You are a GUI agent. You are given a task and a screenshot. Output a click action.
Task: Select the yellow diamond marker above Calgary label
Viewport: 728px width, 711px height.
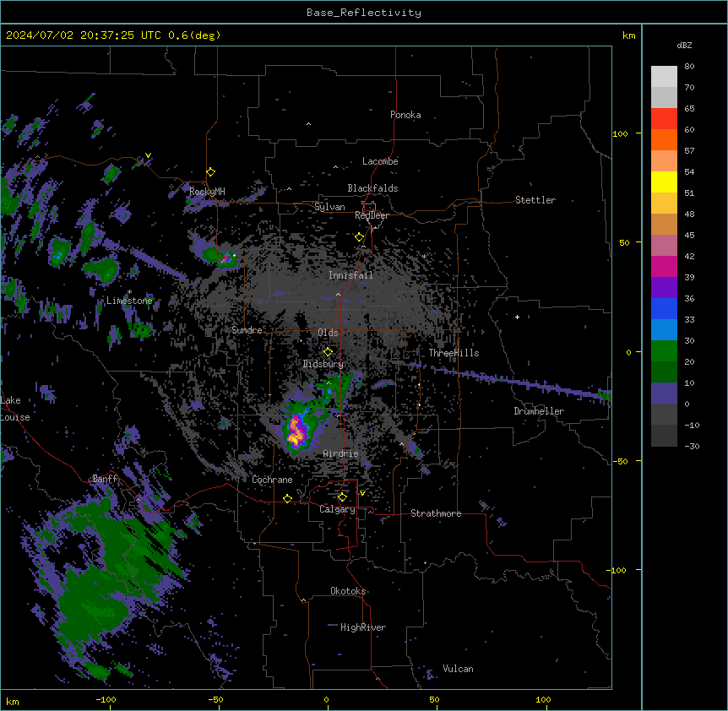click(x=342, y=497)
